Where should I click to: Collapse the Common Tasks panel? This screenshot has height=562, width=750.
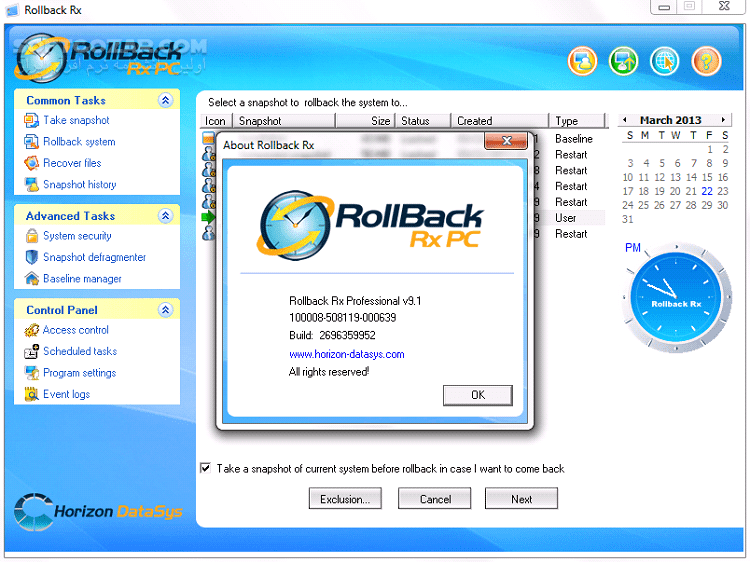click(x=165, y=100)
